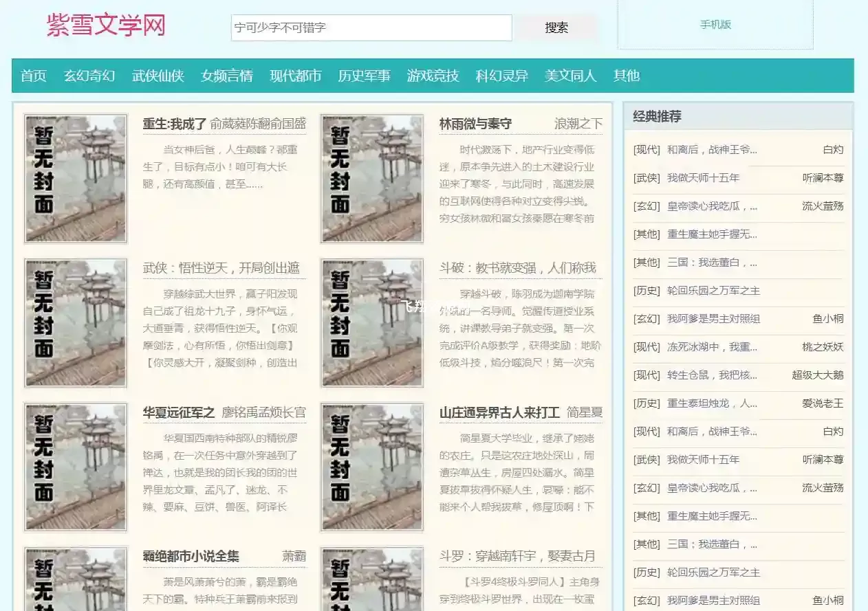868x611 pixels.
Task: Open cover thumbnail for 重生:我成了
Action: point(76,179)
